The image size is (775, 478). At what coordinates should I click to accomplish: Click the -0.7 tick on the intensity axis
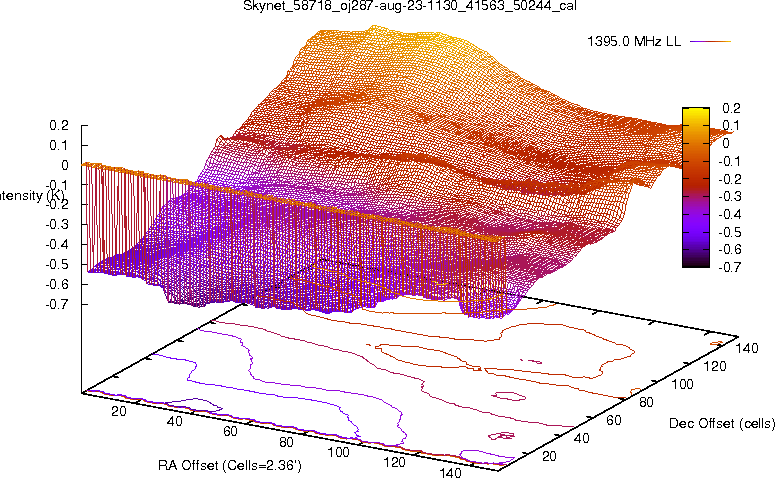(57, 304)
